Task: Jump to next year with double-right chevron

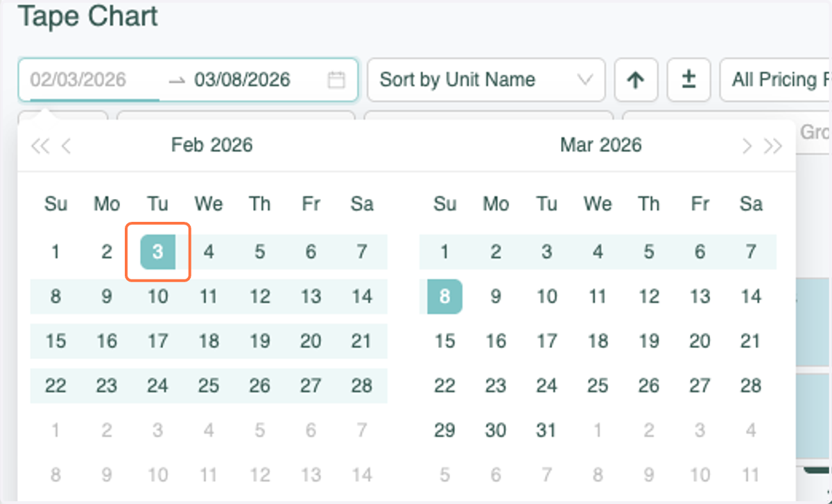Action: pos(773,146)
